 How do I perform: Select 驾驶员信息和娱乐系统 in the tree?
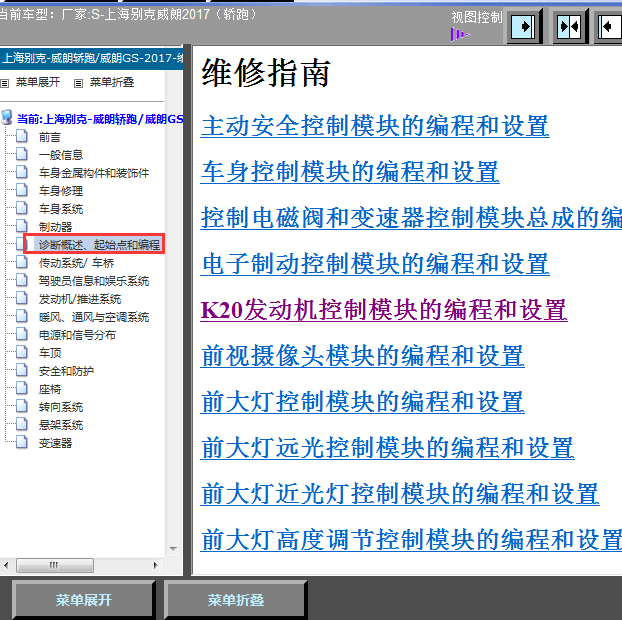94,281
